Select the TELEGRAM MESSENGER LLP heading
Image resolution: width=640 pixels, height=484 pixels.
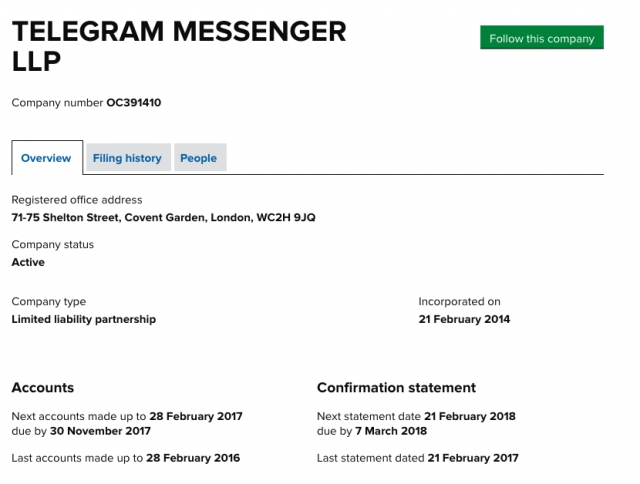click(179, 46)
